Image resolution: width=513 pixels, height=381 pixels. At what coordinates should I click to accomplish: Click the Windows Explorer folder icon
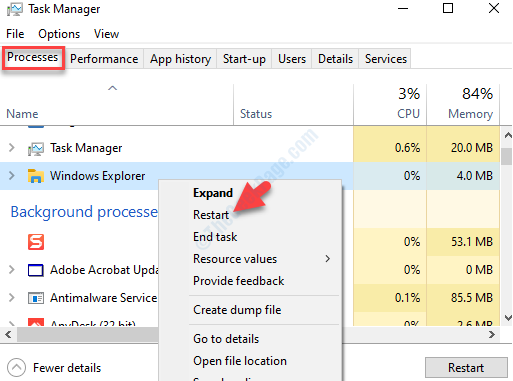(x=36, y=176)
